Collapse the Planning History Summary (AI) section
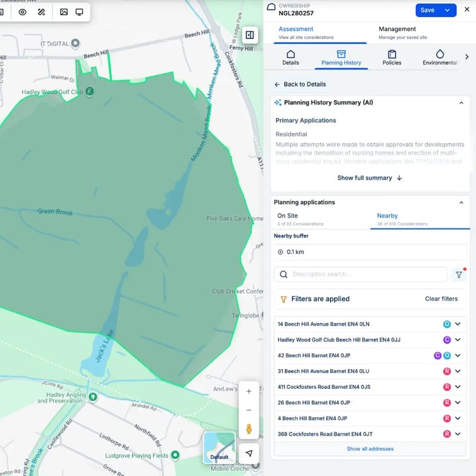476x476 pixels. [461, 102]
